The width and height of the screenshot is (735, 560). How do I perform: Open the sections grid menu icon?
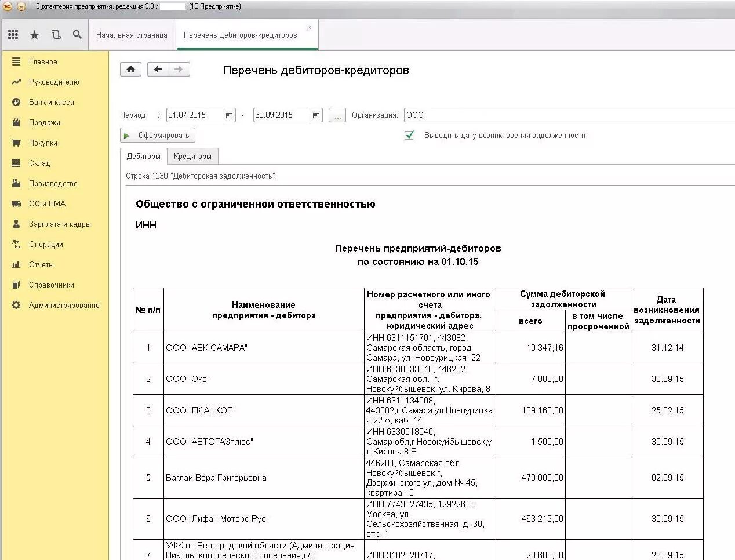13,35
